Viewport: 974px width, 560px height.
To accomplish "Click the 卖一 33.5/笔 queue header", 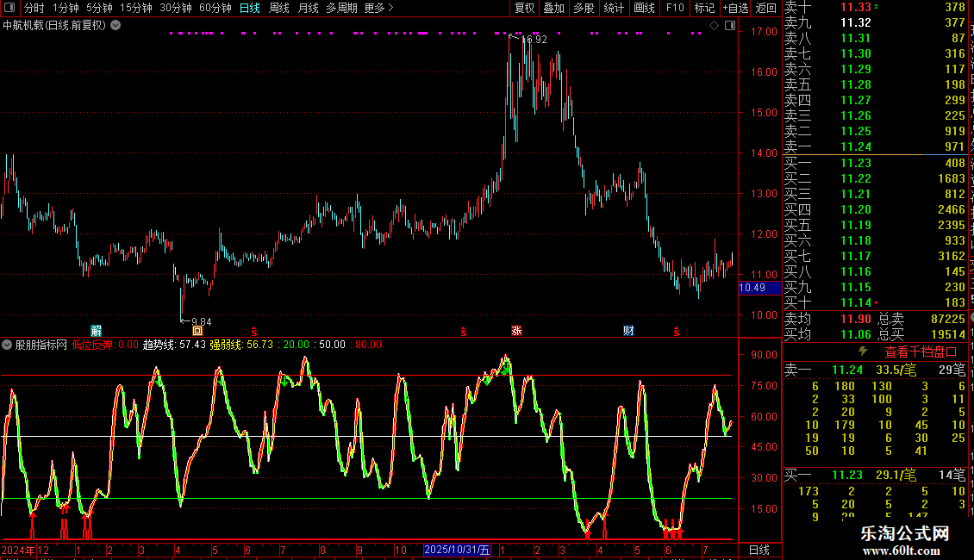I will coord(875,370).
